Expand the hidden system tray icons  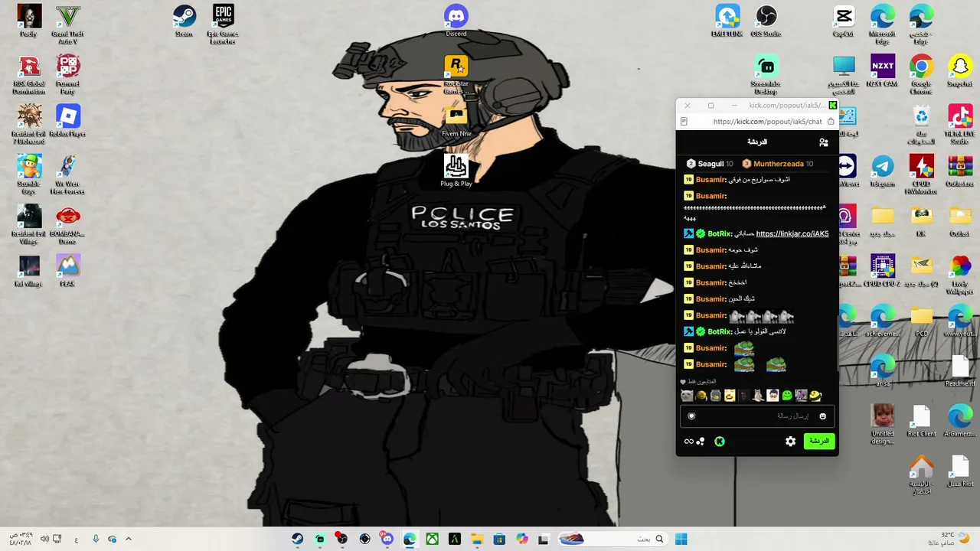coord(129,540)
